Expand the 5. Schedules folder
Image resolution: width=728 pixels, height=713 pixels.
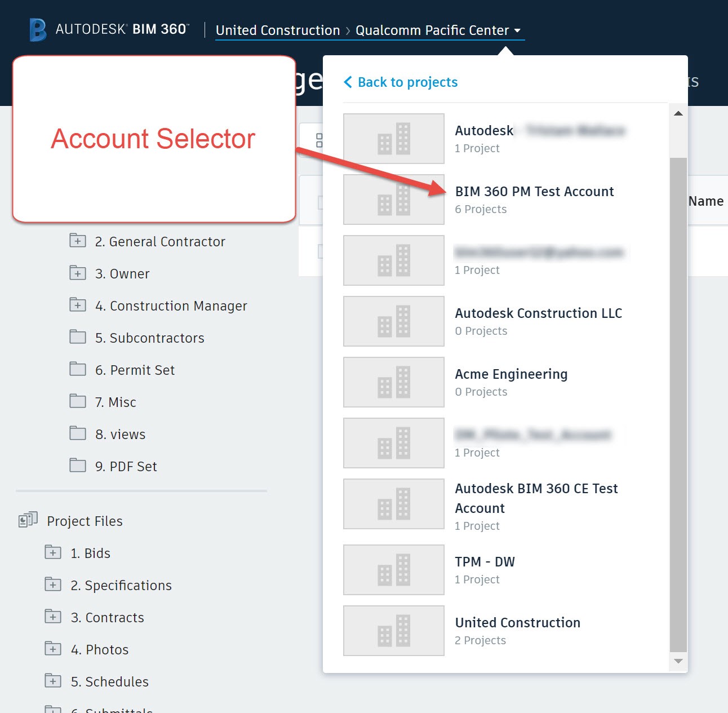click(x=53, y=681)
